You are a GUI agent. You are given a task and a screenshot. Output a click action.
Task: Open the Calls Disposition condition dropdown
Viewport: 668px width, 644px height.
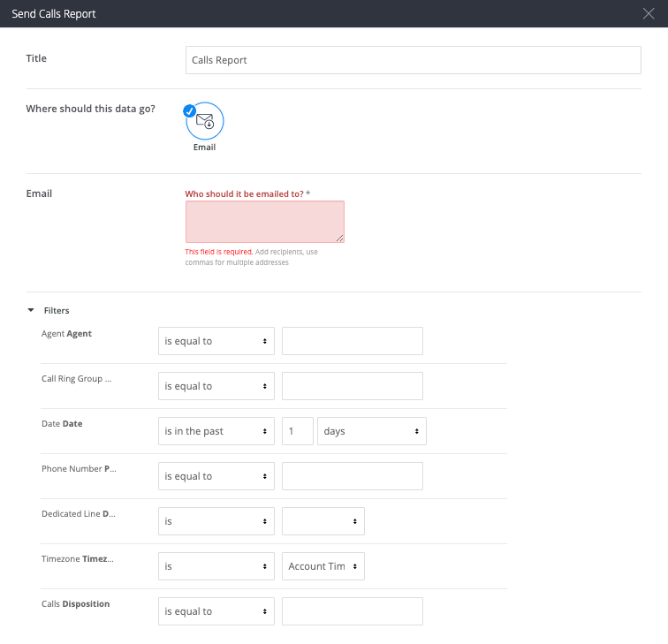(x=216, y=611)
